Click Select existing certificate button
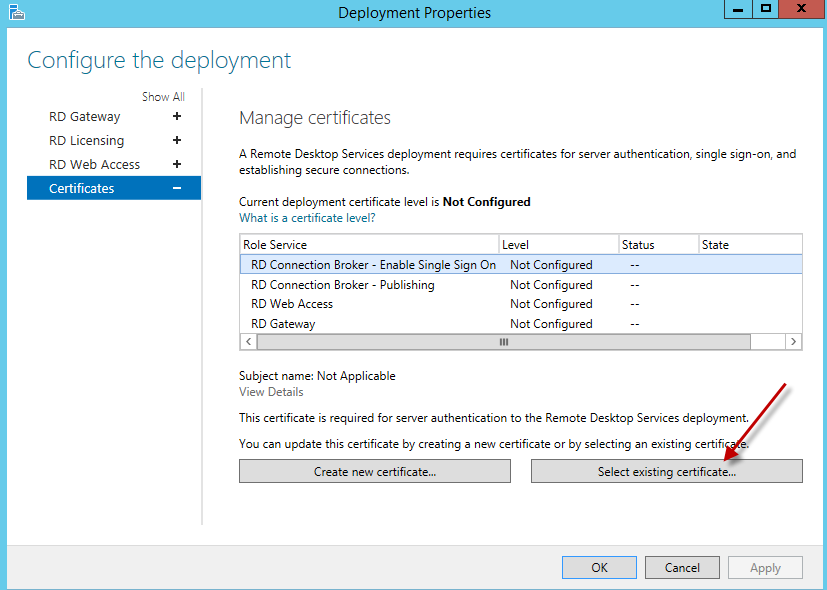This screenshot has height=590, width=827. pos(666,472)
